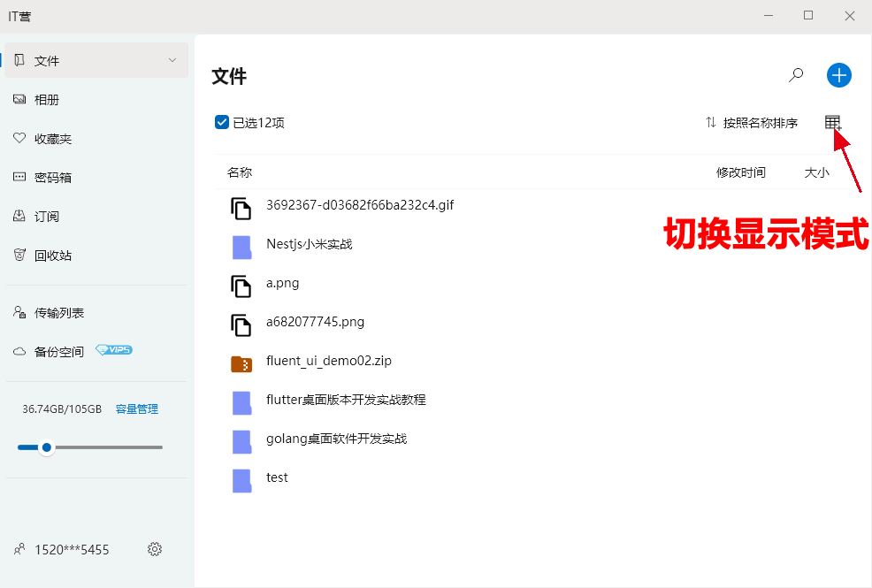Click the 备份空间 cloud icon
This screenshot has height=588, width=872.
point(19,351)
